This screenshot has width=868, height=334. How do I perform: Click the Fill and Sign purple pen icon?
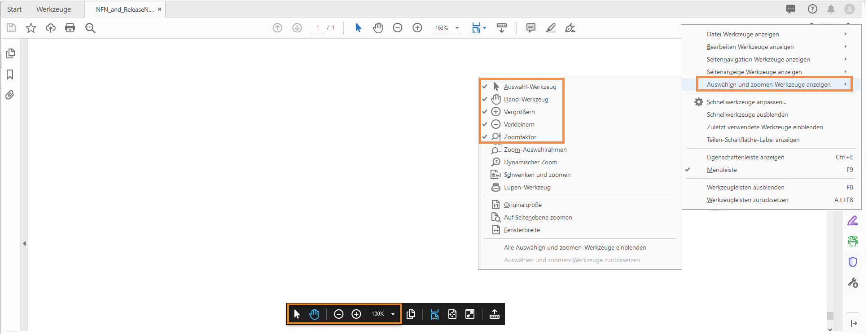tap(853, 220)
